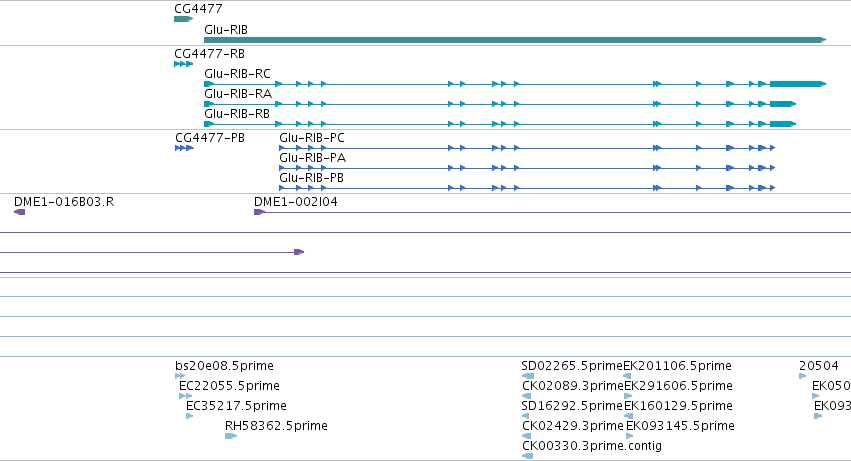Click the thick last exon of Glu-RIB-RC
The image size is (851, 461).
click(x=798, y=84)
